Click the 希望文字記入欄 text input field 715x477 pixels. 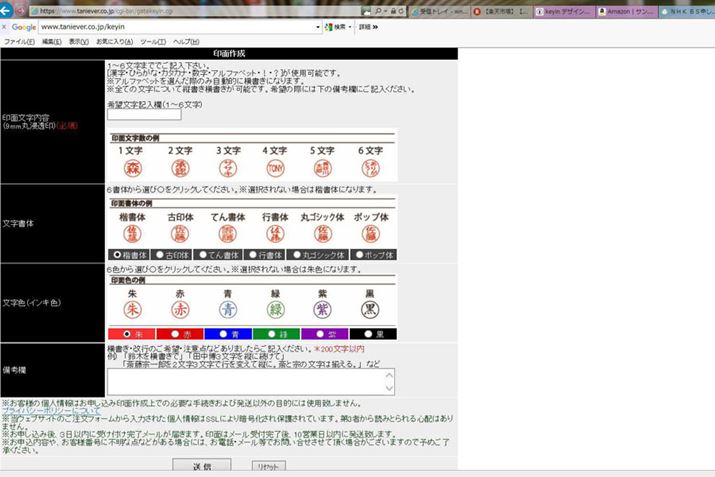pos(143,114)
